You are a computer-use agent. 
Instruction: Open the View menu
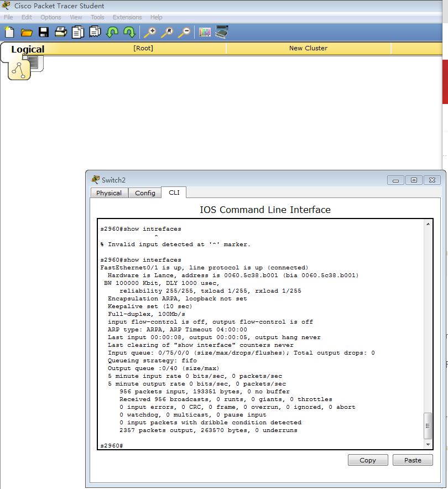[x=76, y=17]
